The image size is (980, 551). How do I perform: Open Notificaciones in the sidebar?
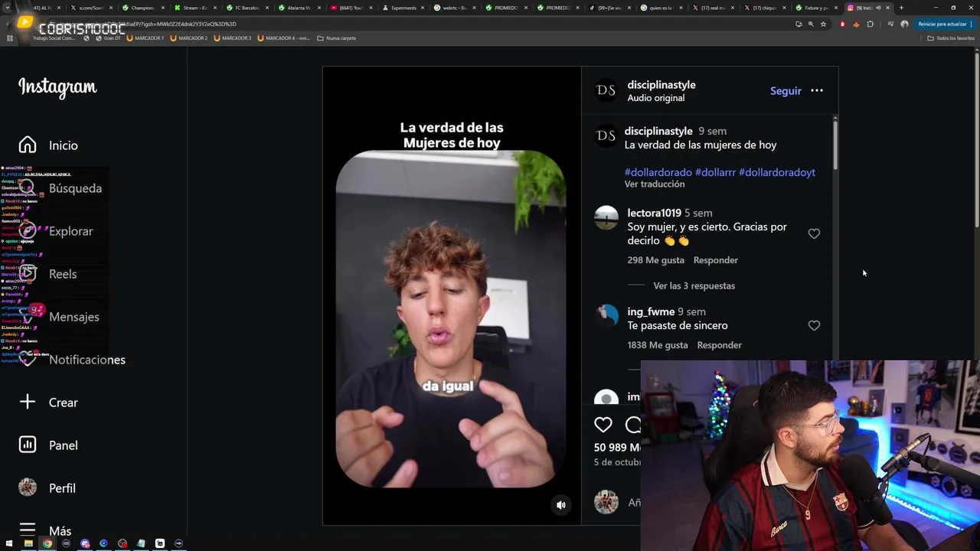click(72, 360)
